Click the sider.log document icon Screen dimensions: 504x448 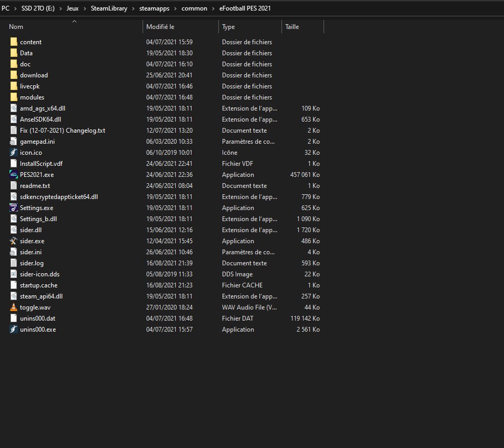(14, 263)
